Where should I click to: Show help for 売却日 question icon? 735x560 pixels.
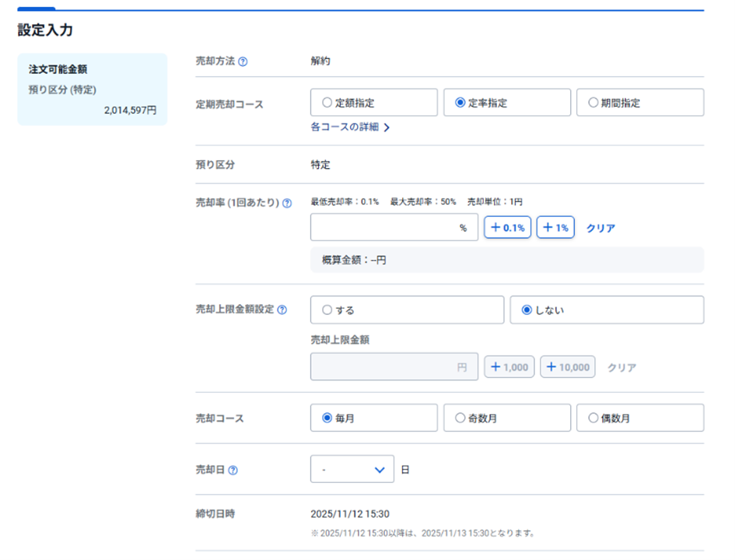pos(233,470)
